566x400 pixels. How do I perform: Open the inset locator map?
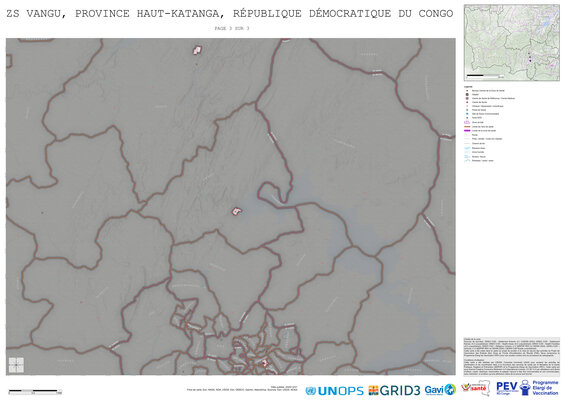click(x=512, y=43)
